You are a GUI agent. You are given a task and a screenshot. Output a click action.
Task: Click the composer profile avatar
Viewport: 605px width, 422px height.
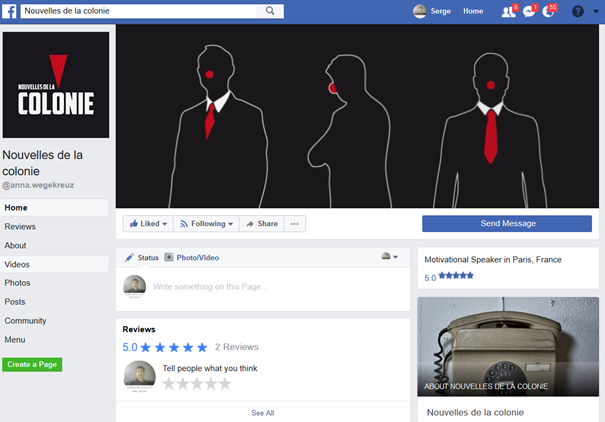(x=135, y=287)
